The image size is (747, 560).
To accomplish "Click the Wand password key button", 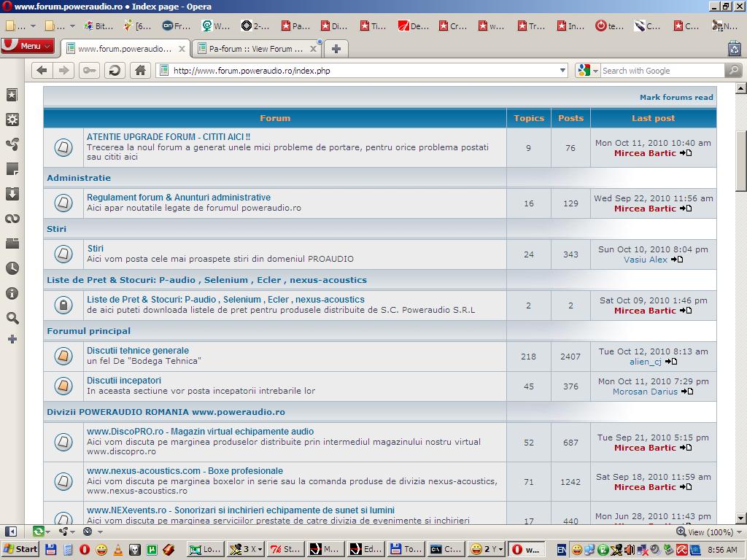I will click(89, 71).
